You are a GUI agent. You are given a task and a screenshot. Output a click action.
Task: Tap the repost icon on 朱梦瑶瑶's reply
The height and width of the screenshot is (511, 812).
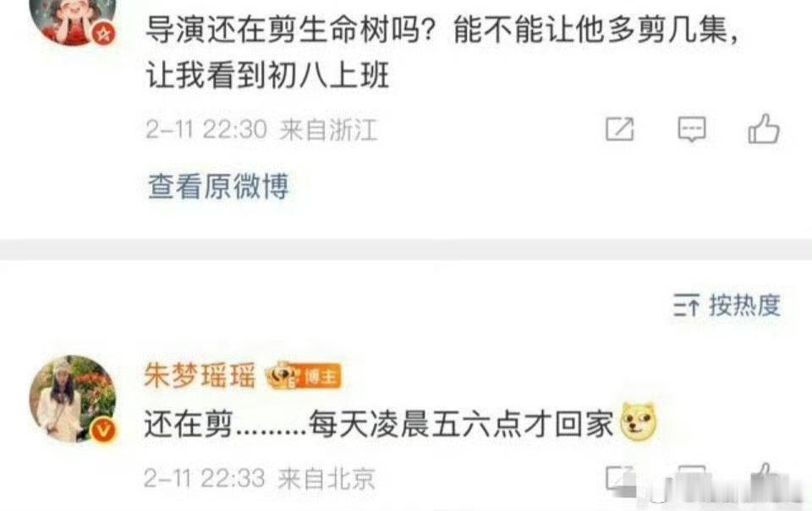[620, 477]
